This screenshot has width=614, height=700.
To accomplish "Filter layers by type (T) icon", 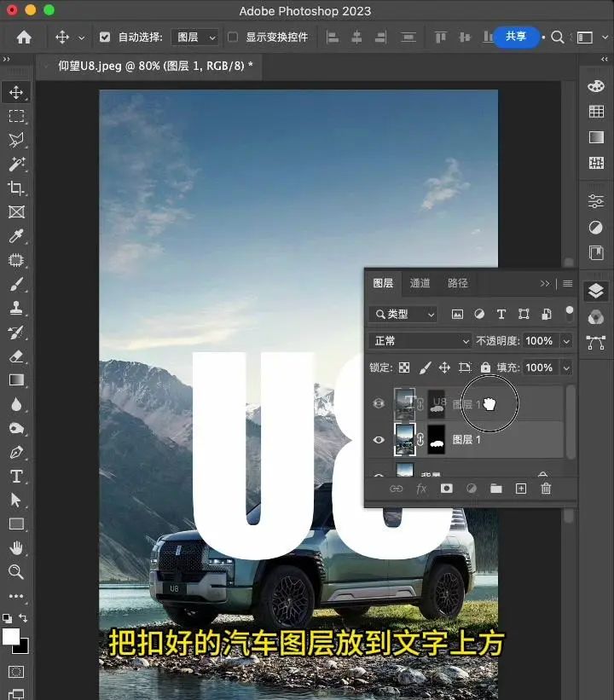I will 501,315.
